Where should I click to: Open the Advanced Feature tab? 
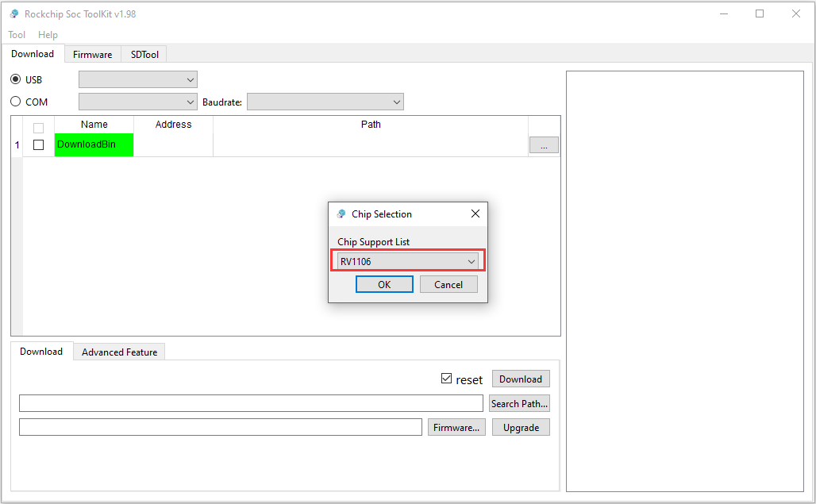pyautogui.click(x=118, y=352)
